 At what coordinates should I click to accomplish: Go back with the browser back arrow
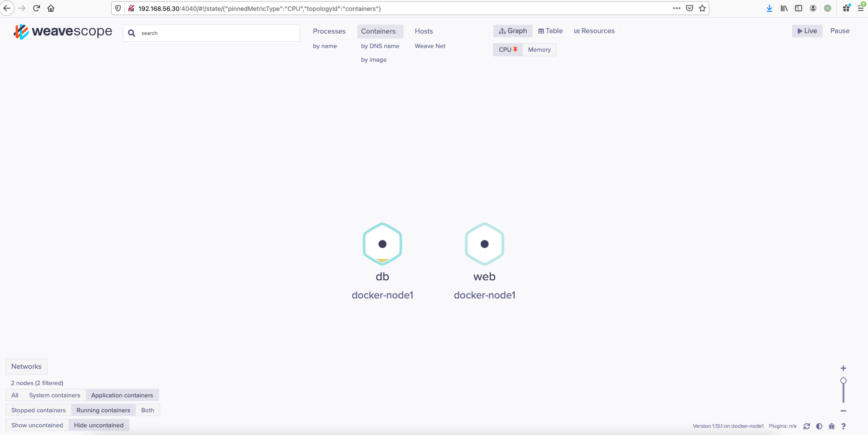pos(7,8)
